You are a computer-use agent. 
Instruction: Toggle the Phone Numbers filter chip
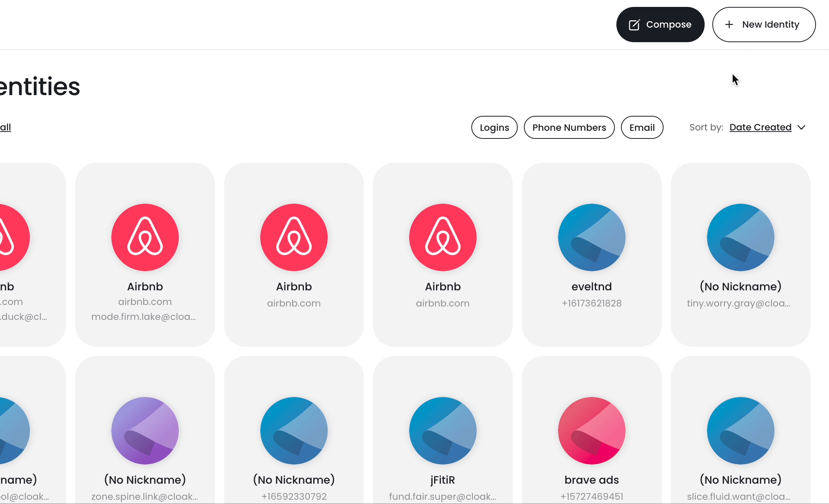coord(569,127)
